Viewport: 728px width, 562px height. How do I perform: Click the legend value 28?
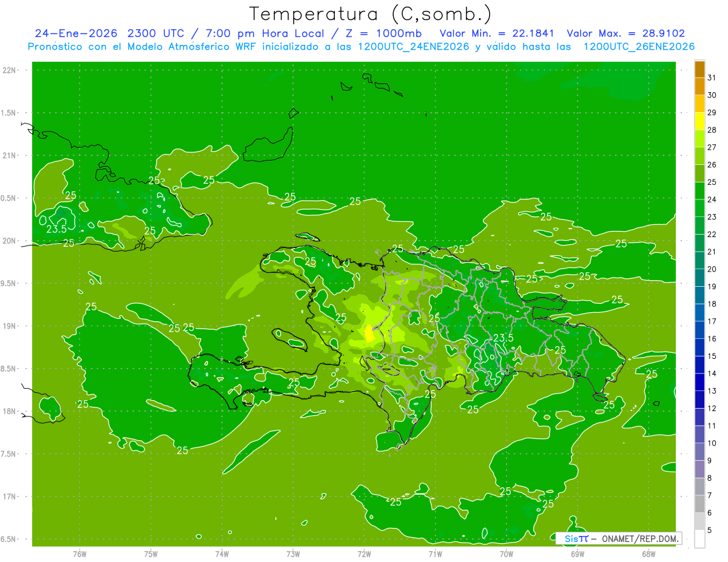coord(712,130)
